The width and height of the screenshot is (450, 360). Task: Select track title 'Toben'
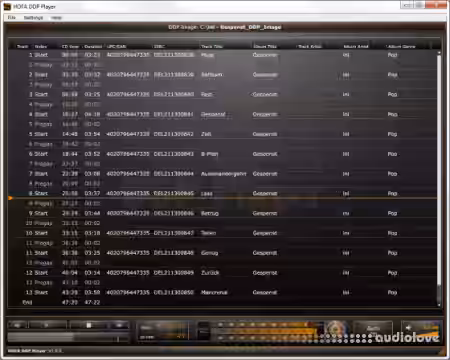tap(209, 233)
